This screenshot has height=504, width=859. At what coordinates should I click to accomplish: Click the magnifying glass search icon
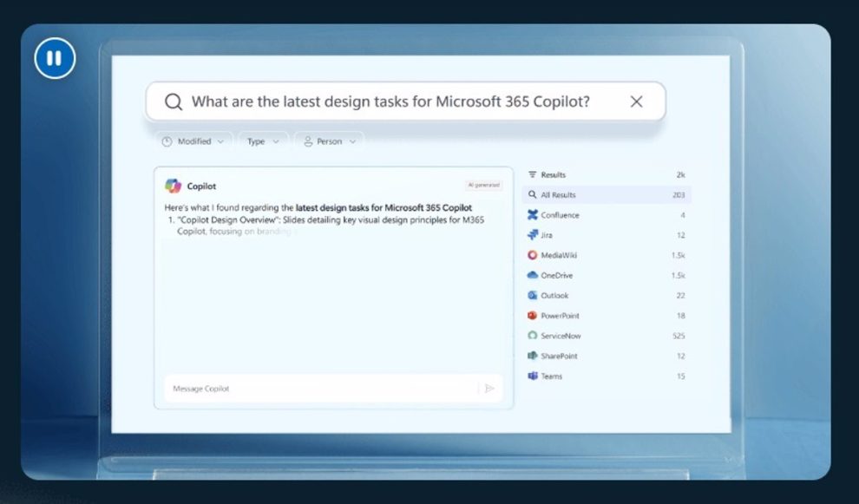[174, 101]
